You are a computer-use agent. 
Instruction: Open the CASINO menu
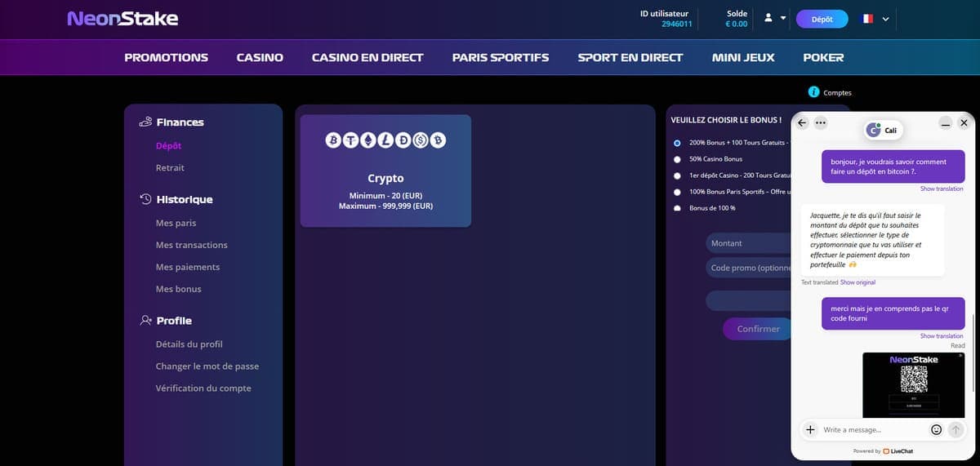(260, 57)
